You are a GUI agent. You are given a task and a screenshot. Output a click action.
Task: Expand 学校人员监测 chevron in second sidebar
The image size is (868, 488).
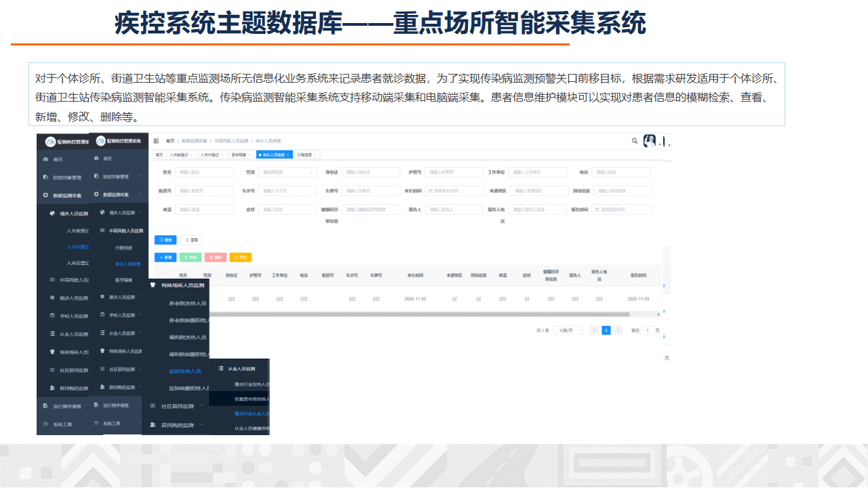point(140,314)
